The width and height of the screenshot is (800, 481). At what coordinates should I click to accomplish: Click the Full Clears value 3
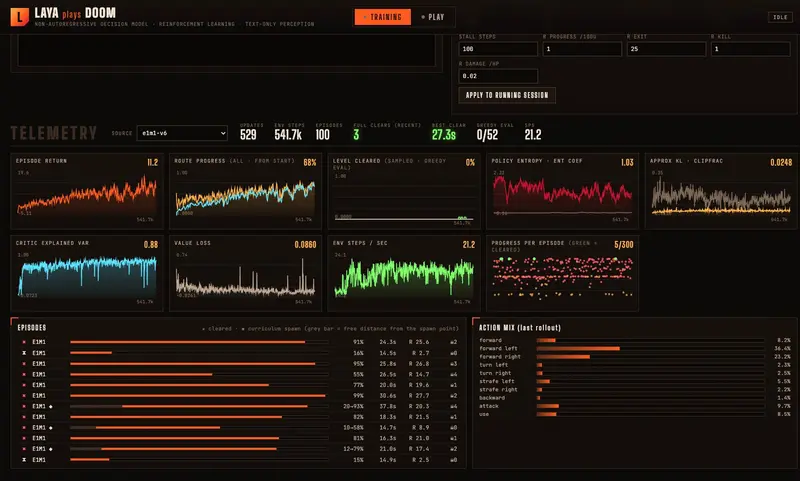356,135
